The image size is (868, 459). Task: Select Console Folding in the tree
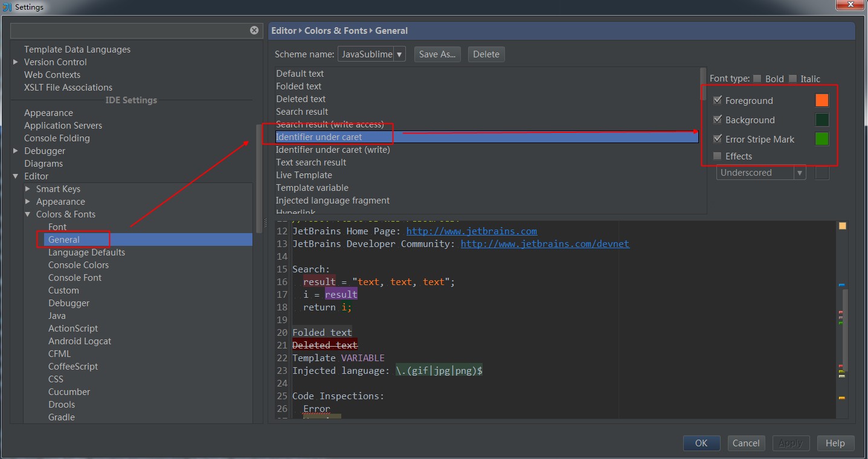click(57, 138)
